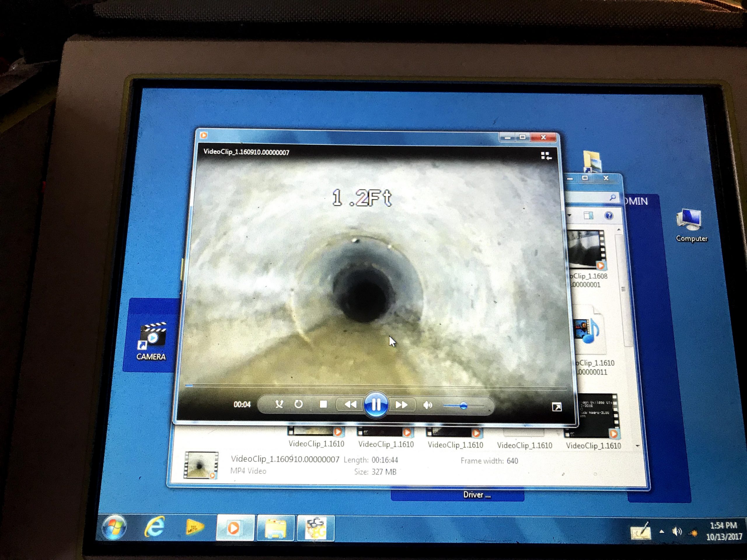Click the search box in Explorer window

click(593, 198)
